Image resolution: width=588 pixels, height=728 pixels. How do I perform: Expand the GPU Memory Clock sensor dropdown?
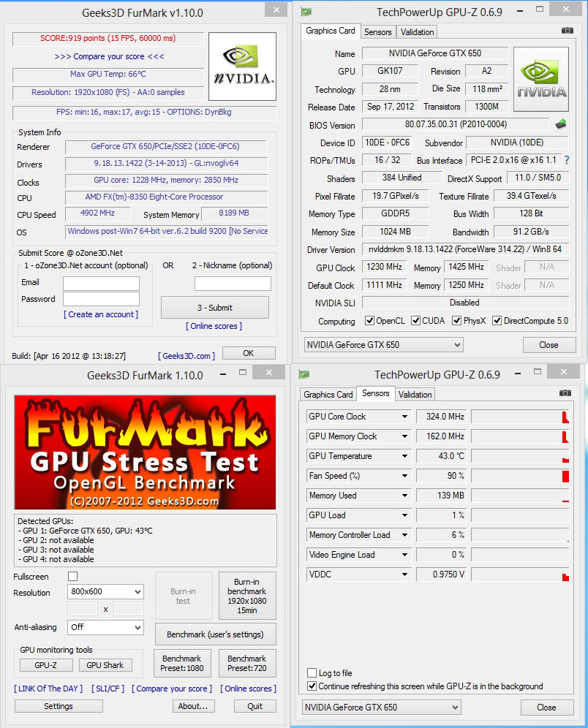point(404,436)
